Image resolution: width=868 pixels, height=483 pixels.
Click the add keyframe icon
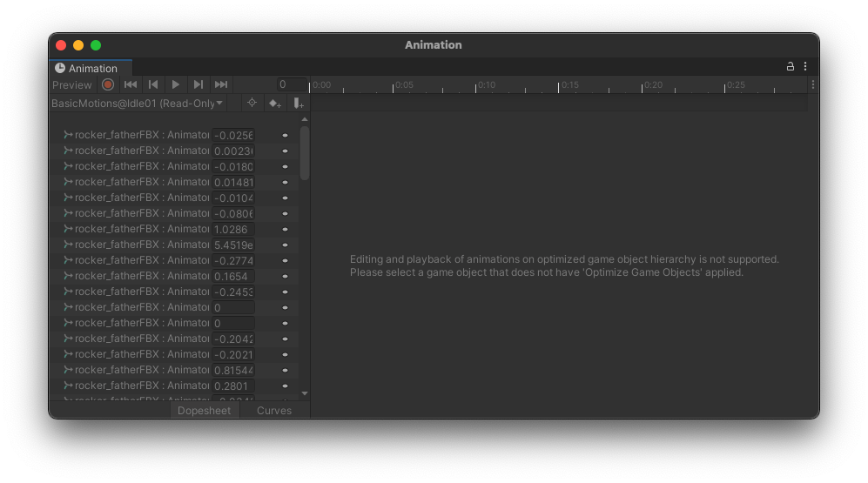(x=275, y=104)
